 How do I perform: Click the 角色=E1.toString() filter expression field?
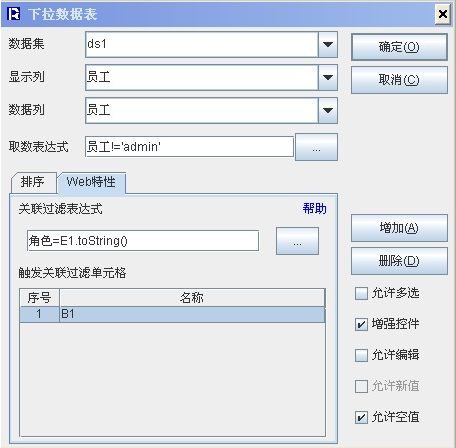143,240
